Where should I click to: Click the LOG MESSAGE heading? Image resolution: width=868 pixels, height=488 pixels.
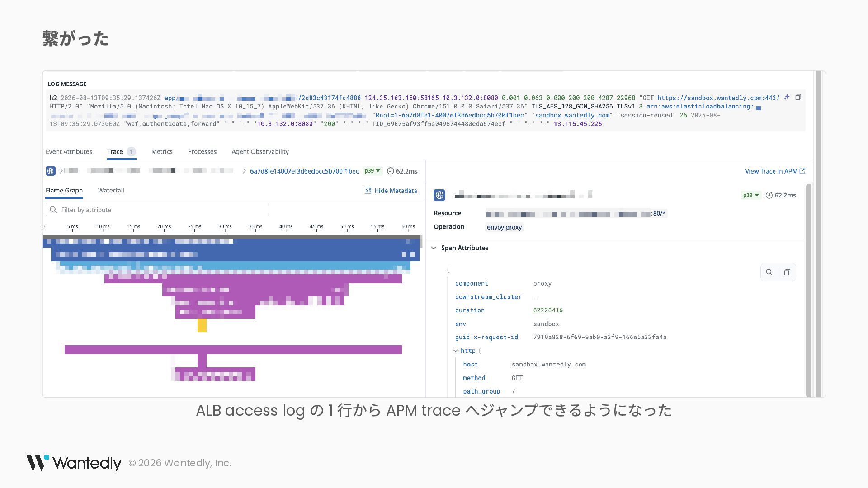pyautogui.click(x=67, y=84)
